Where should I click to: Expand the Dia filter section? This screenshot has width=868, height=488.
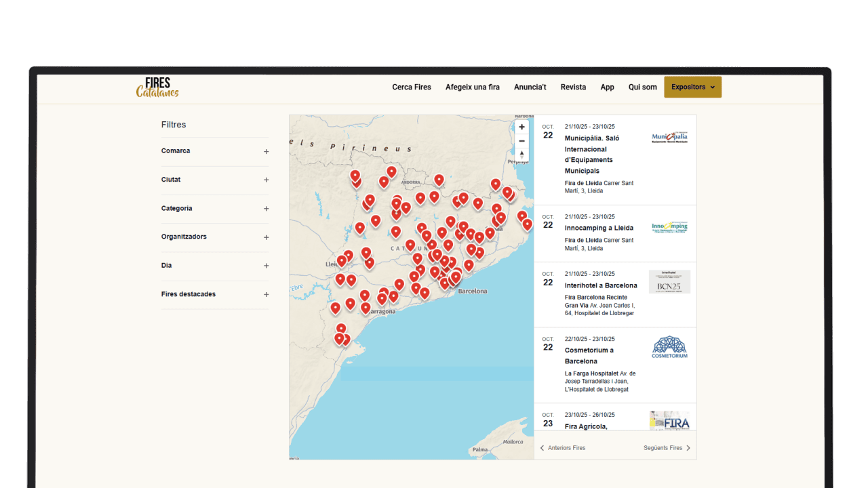[x=266, y=266]
